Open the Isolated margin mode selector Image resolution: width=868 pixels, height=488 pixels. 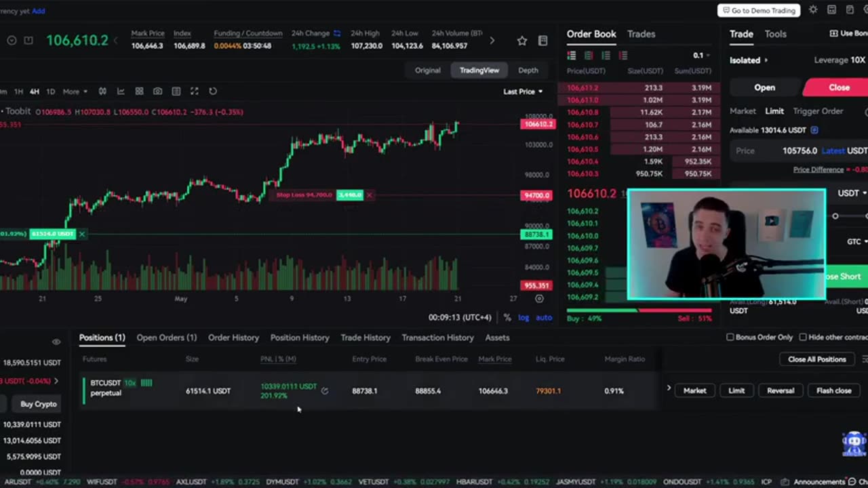coord(749,60)
